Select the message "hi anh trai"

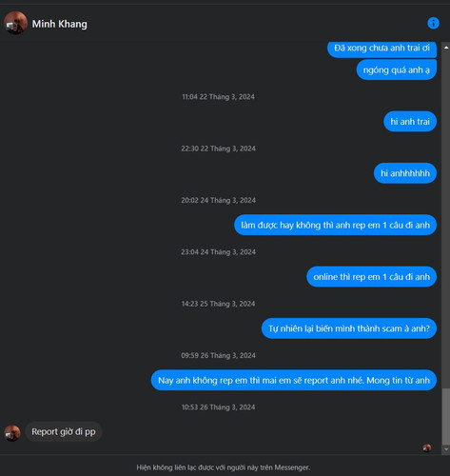click(x=410, y=121)
